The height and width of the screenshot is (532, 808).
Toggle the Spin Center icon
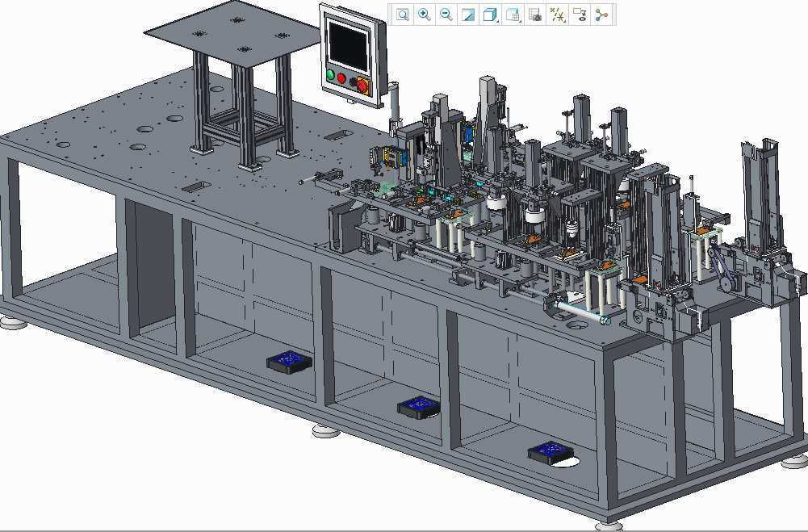tap(601, 15)
